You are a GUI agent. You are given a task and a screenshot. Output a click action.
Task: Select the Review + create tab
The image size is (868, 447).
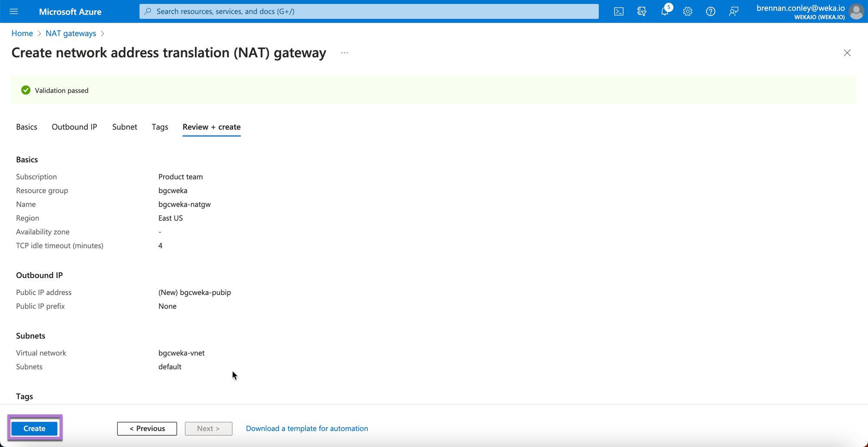211,127
